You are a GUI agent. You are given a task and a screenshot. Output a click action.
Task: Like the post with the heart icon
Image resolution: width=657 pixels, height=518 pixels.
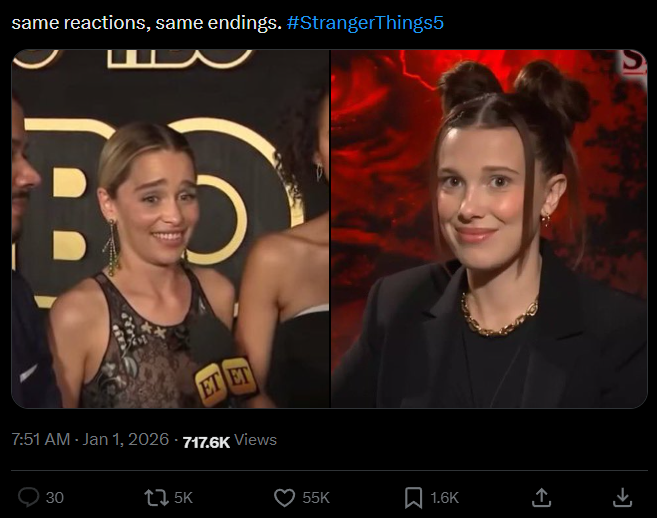(x=285, y=497)
